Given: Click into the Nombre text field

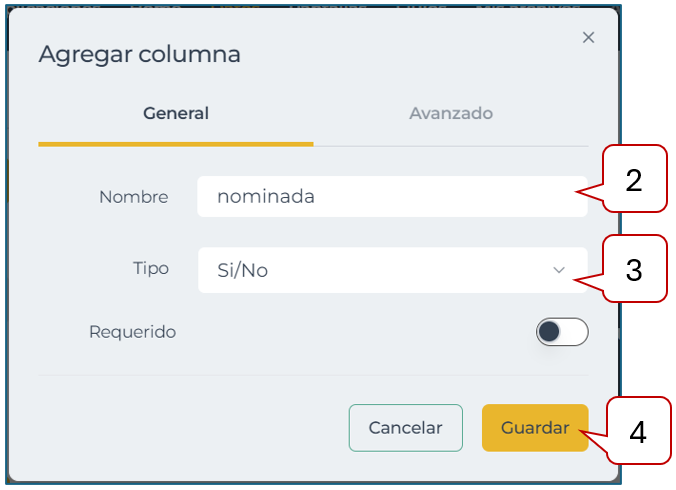Looking at the screenshot, I should tap(392, 197).
